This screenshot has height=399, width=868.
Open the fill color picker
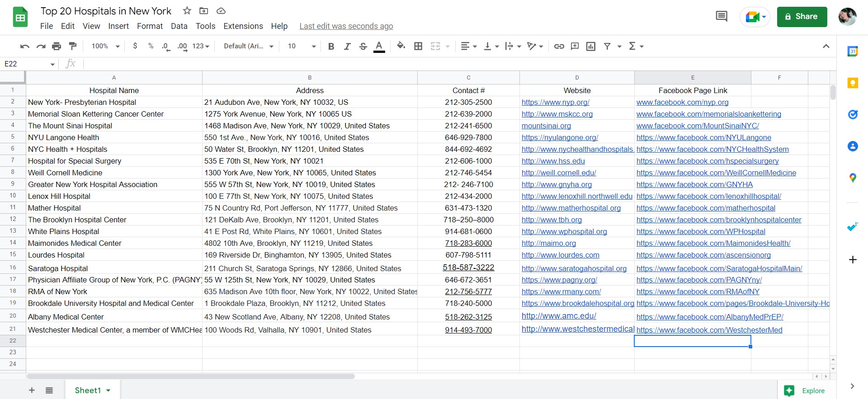tap(401, 46)
